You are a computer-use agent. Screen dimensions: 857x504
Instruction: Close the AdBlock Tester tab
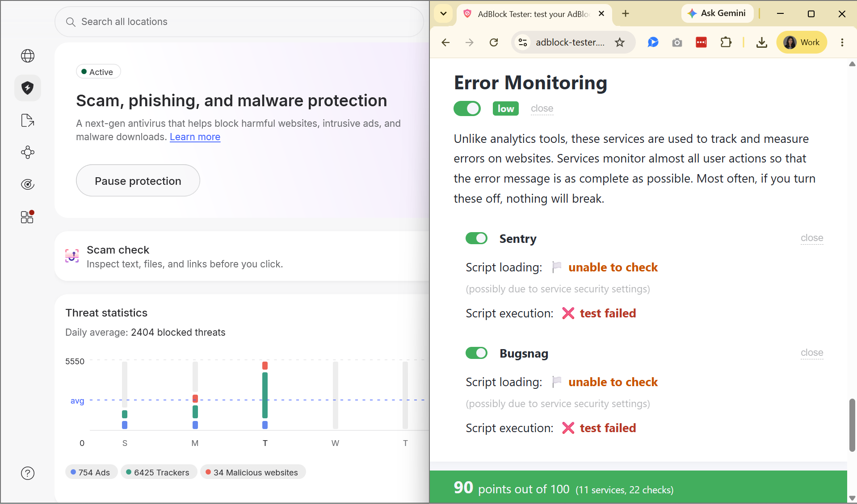[x=601, y=14]
